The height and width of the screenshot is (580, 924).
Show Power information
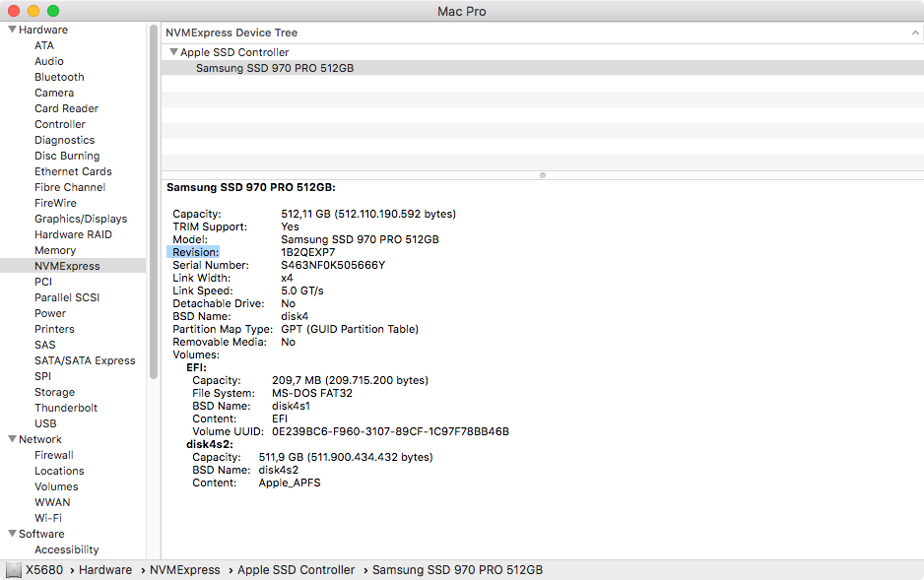coord(50,313)
